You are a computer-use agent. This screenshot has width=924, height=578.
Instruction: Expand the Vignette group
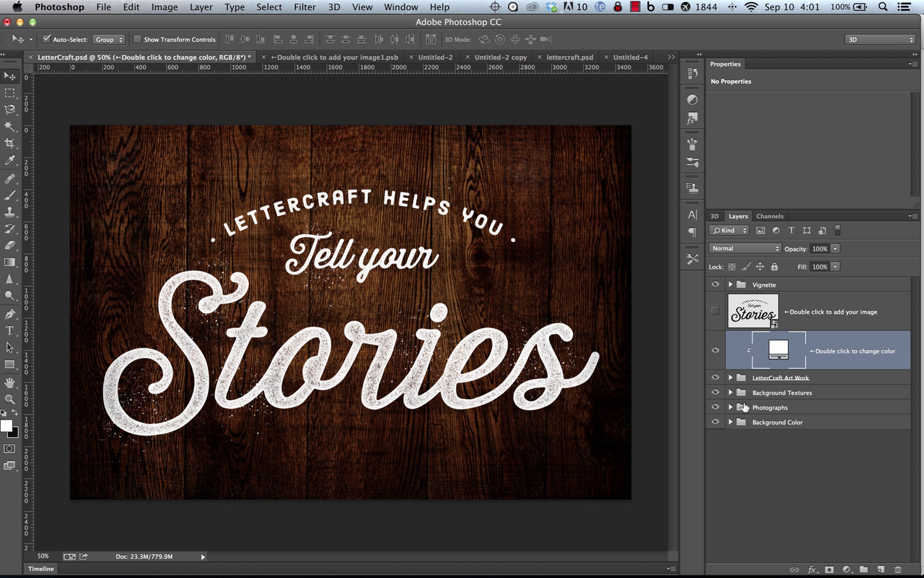tap(730, 284)
